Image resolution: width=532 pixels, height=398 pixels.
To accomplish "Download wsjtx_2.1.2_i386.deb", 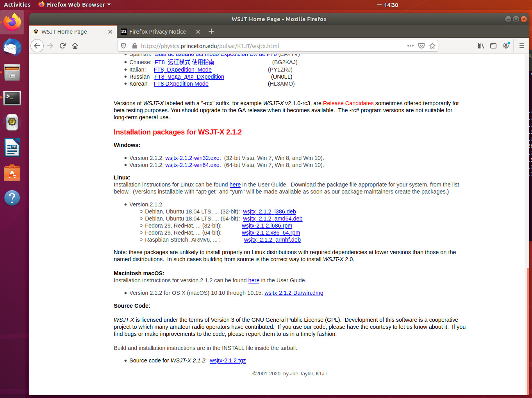I will [x=270, y=212].
